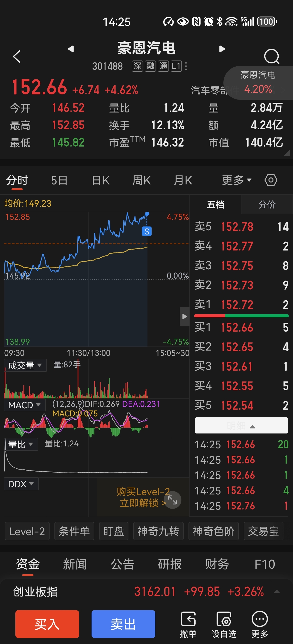Open the stock search magnifier

pyautogui.click(x=272, y=57)
